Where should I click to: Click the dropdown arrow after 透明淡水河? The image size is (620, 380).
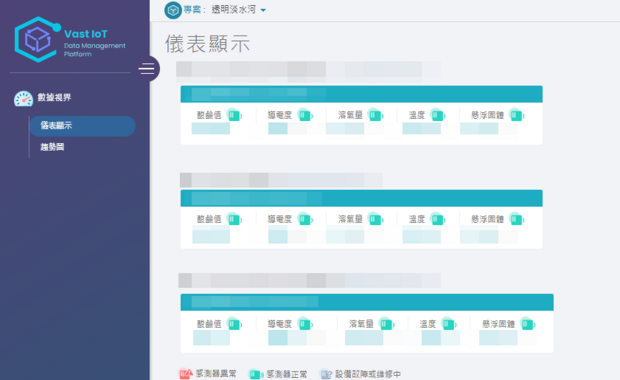[x=263, y=10]
